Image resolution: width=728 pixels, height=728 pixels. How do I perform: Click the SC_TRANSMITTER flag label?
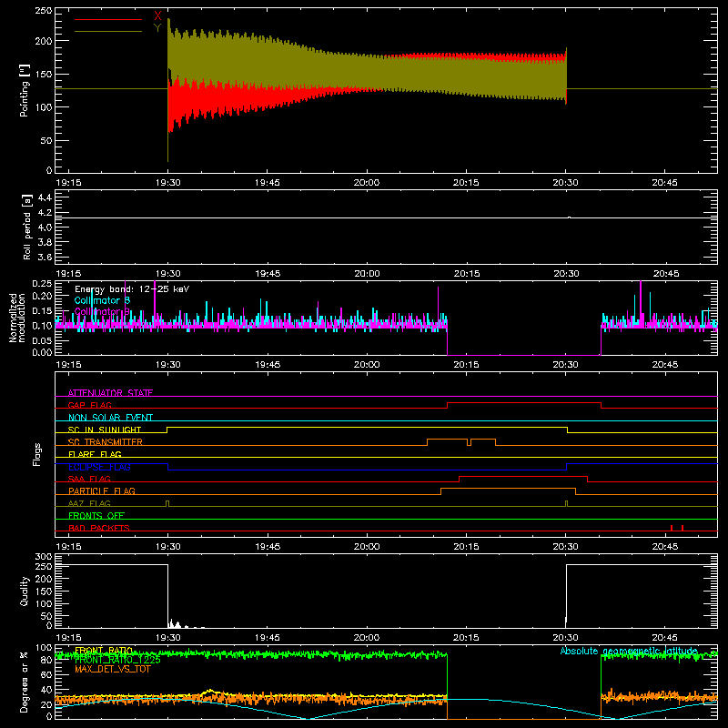coord(105,441)
